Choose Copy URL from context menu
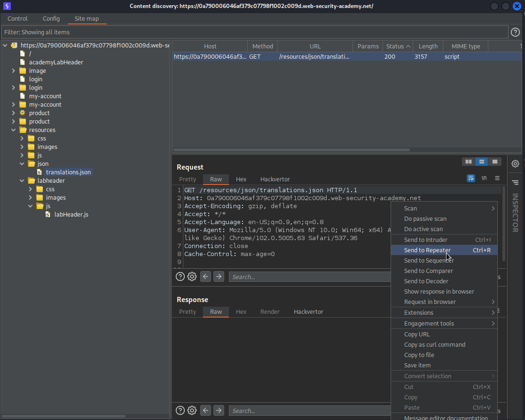Viewport: 525px width, 420px height. 444,334
